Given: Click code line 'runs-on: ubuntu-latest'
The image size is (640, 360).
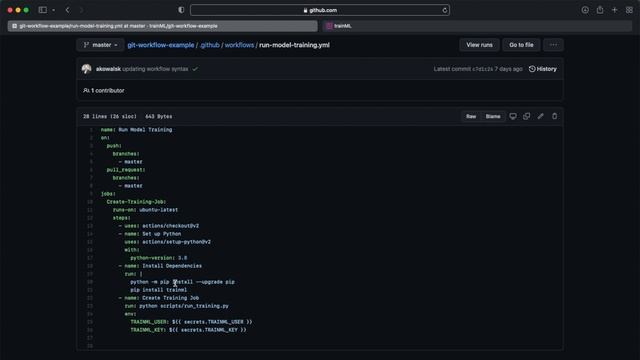Looking at the screenshot, I should [145, 210].
